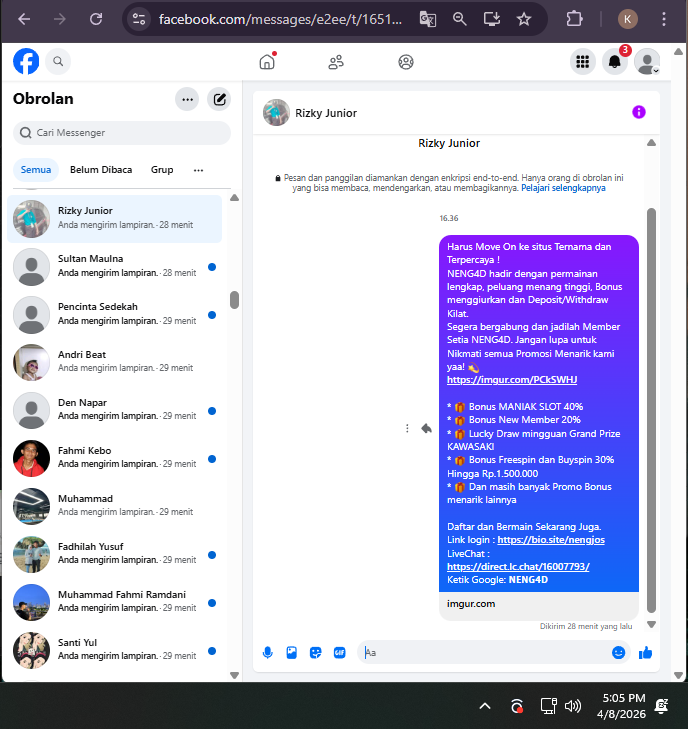The image size is (688, 729).
Task: Open the Facebook menu grid icon
Action: [583, 61]
